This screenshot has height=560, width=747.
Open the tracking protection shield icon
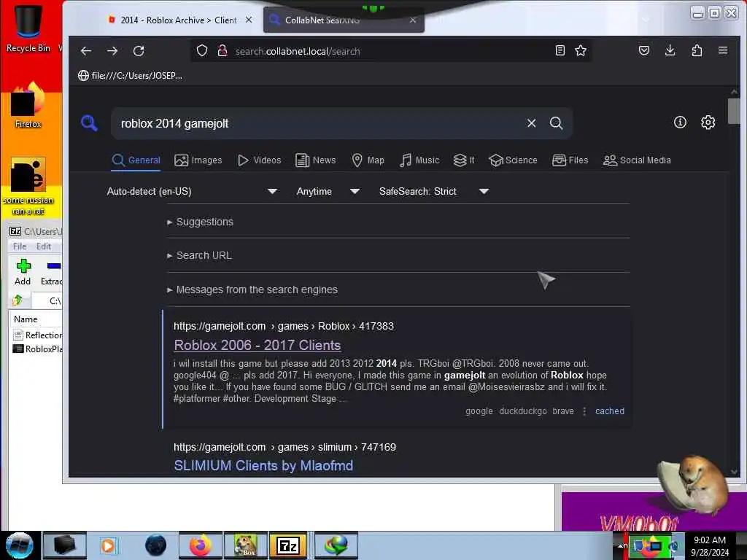pyautogui.click(x=202, y=51)
